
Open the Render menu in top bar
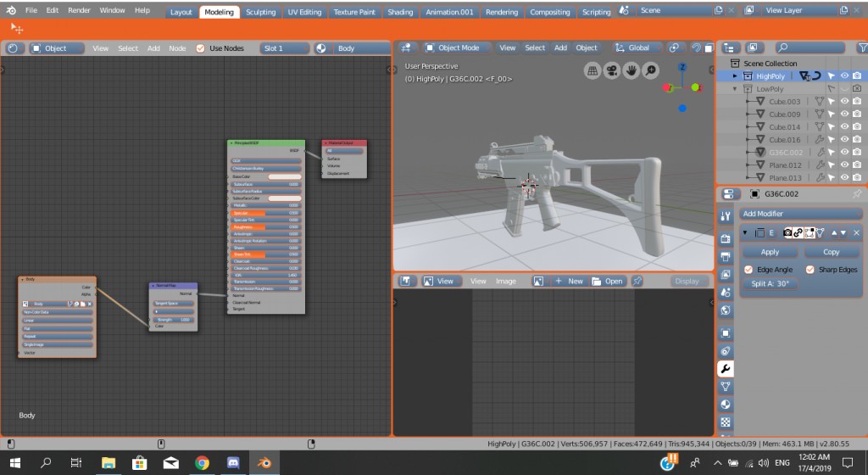pos(79,10)
